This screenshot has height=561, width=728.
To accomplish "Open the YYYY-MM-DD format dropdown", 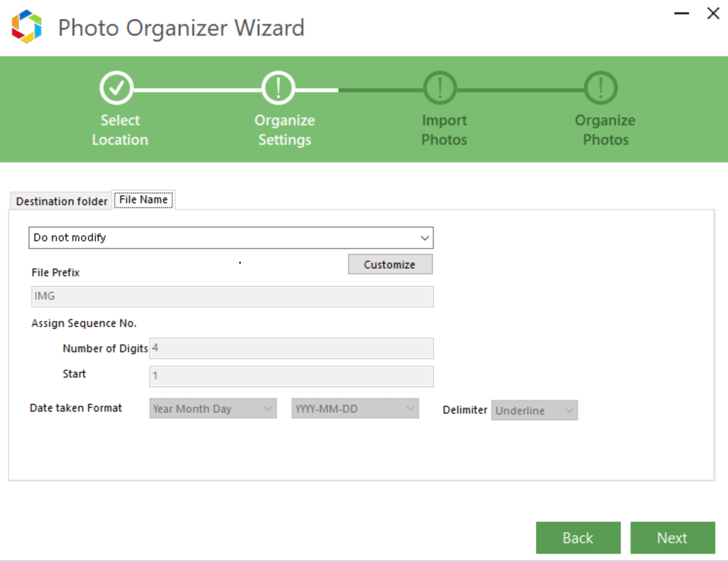I will [355, 409].
